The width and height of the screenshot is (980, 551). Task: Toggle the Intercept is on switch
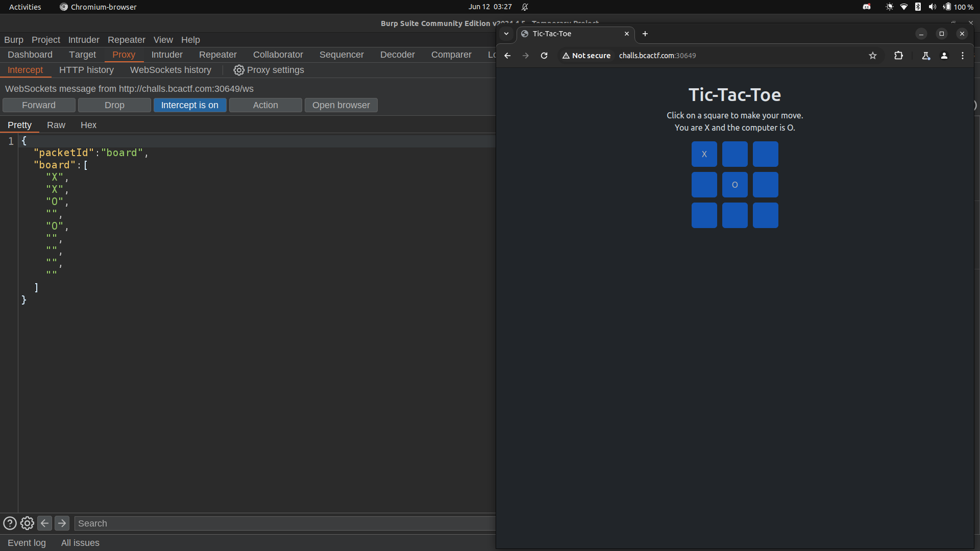[x=190, y=105]
